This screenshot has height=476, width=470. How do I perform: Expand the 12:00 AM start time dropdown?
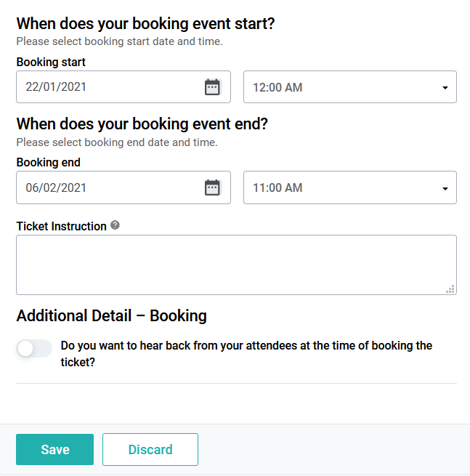tap(350, 87)
